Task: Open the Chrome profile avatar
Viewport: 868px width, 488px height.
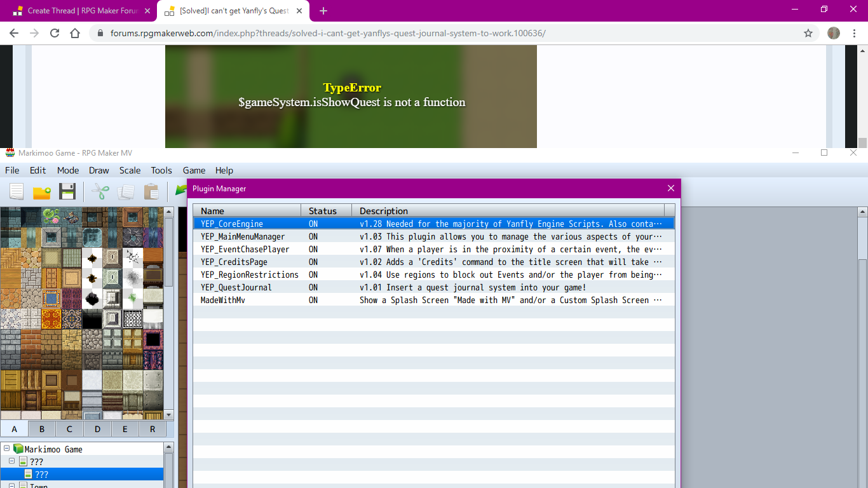Action: point(834,33)
